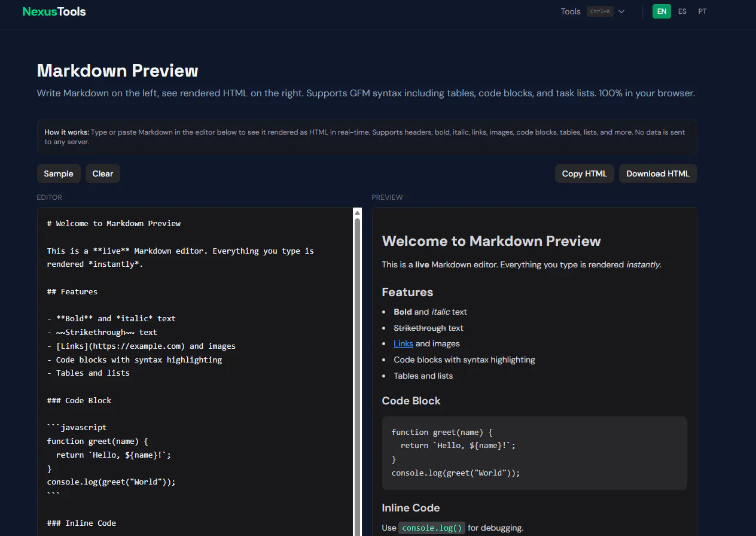
Task: Click '- ~~Strikethrough~~ text' editor line
Action: [102, 332]
